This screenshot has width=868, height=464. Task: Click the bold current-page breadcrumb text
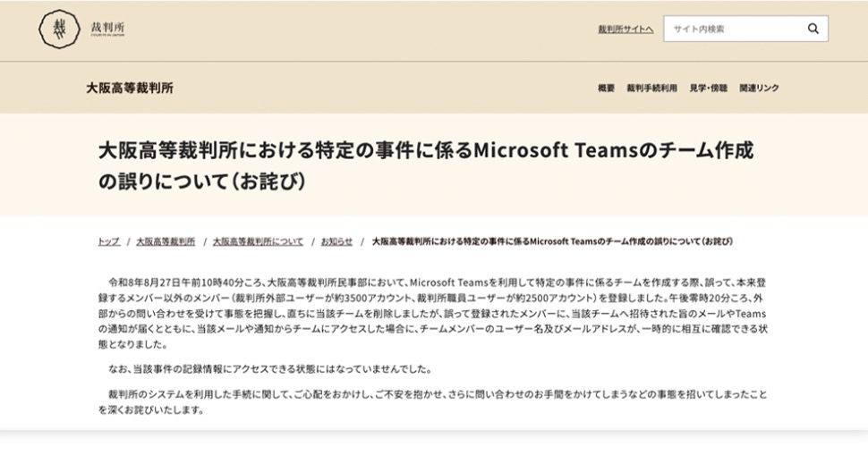[x=552, y=241]
